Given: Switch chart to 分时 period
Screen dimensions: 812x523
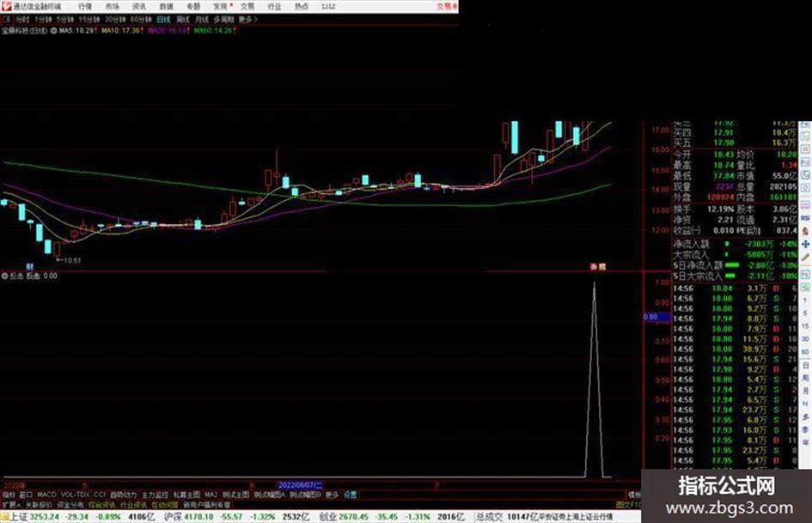Looking at the screenshot, I should pyautogui.click(x=22, y=19).
